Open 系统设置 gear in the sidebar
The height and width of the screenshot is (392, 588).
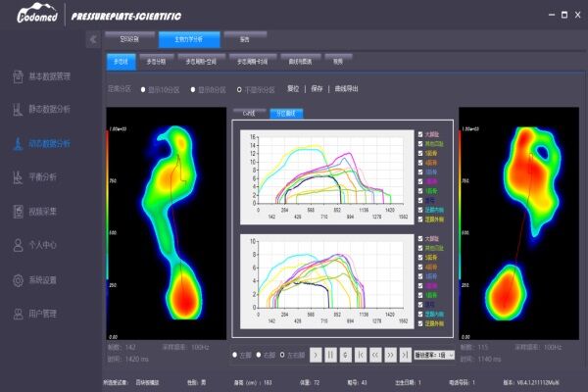tap(43, 280)
